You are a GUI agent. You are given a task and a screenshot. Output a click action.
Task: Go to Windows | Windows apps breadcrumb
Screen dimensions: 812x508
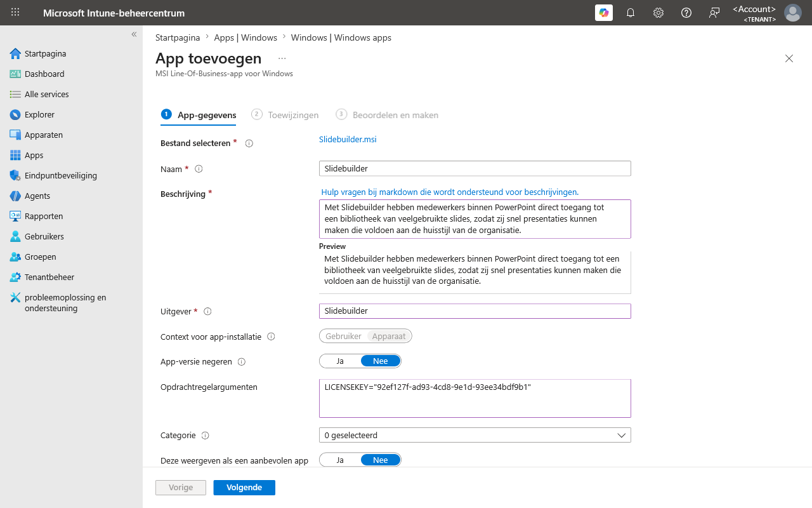point(341,37)
